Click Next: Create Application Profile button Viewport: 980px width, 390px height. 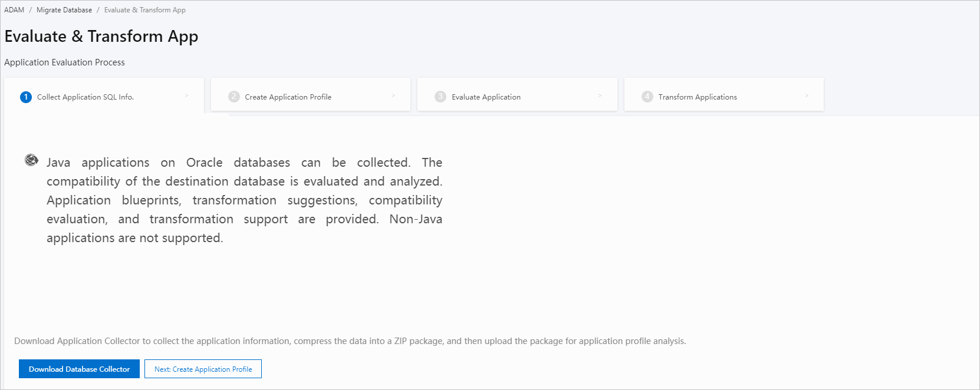click(203, 369)
